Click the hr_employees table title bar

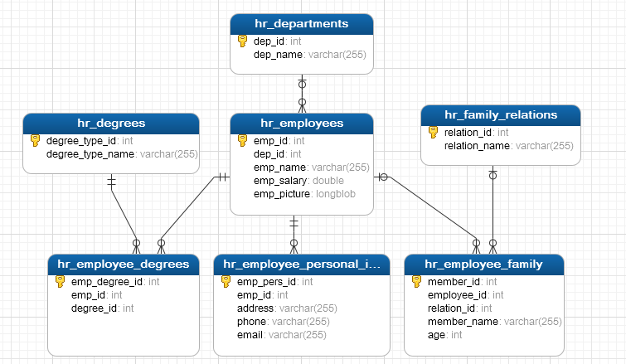(x=302, y=124)
